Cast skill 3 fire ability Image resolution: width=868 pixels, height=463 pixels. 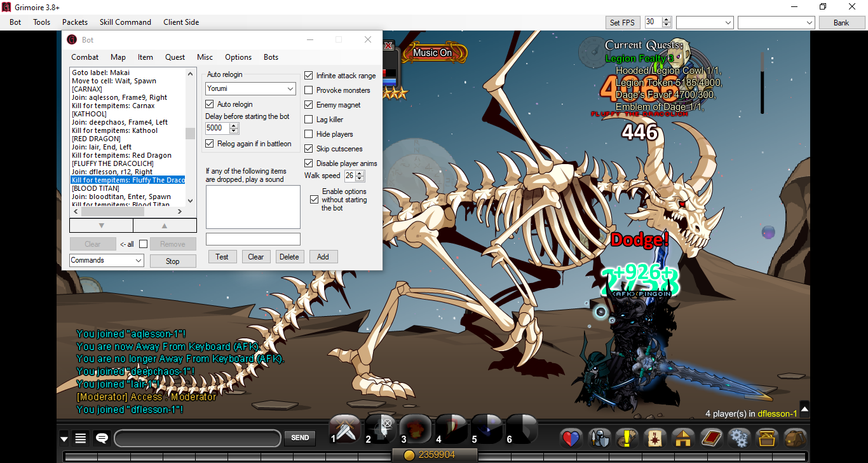(x=417, y=431)
